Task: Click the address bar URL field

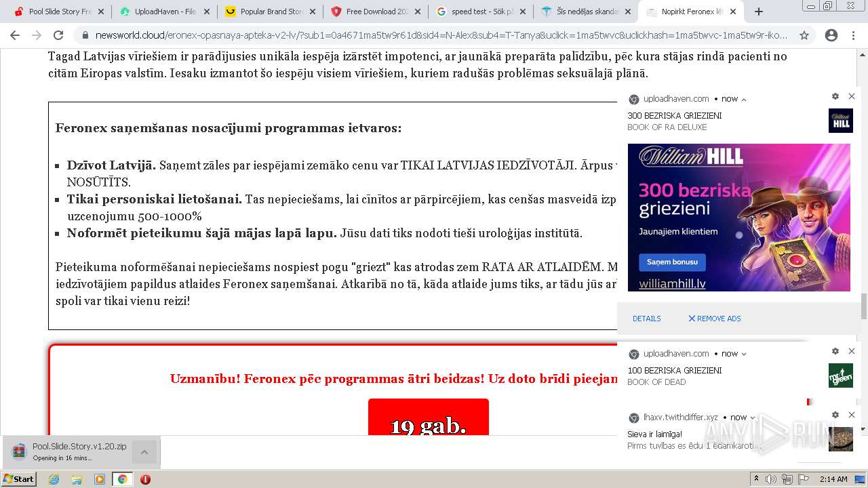Action: [441, 35]
